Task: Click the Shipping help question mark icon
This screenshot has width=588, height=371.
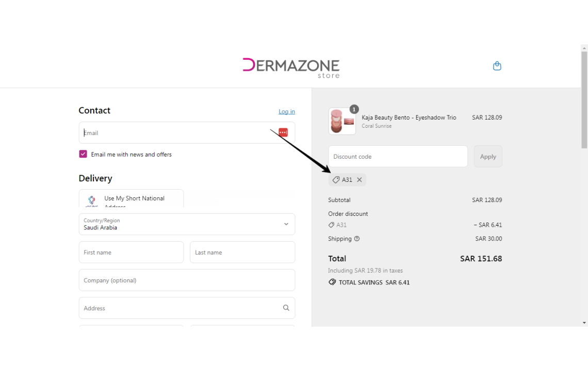Action: [357, 239]
